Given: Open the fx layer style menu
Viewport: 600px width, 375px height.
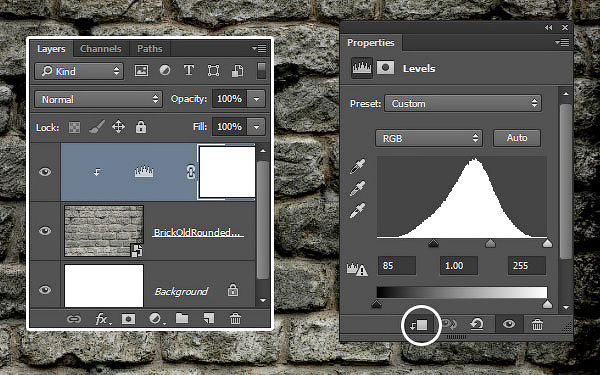Looking at the screenshot, I should [103, 319].
